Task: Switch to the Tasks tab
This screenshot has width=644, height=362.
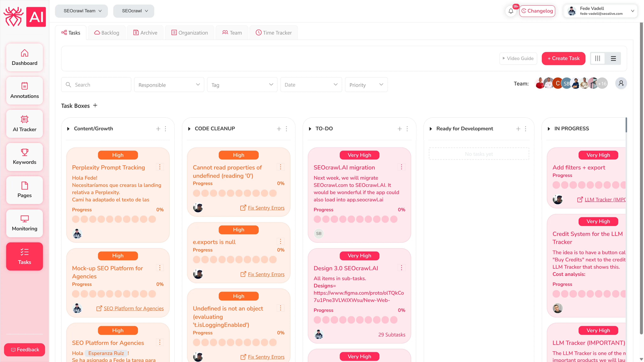Action: click(x=71, y=33)
